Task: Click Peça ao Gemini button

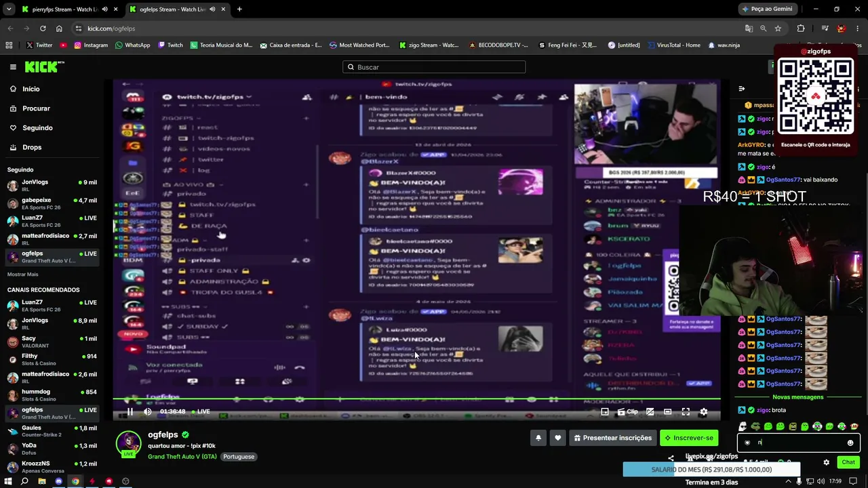Action: click(767, 9)
